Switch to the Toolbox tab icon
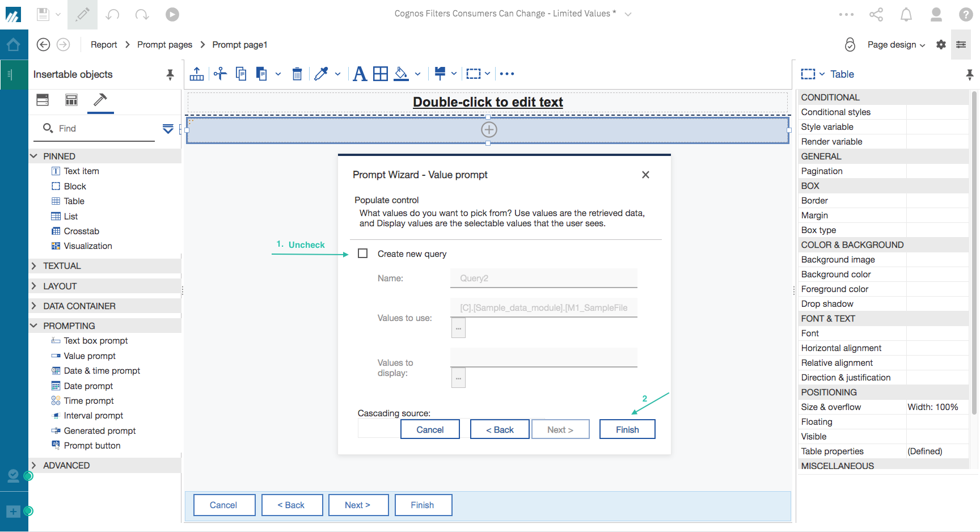The height and width of the screenshot is (532, 980). click(100, 100)
